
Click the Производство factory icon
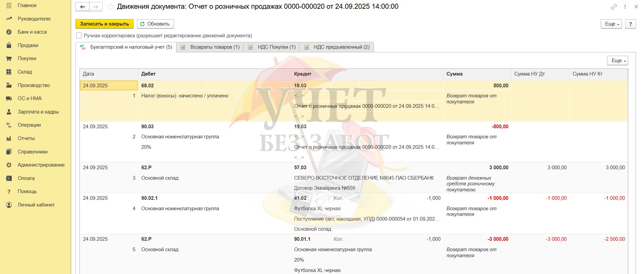pos(9,85)
